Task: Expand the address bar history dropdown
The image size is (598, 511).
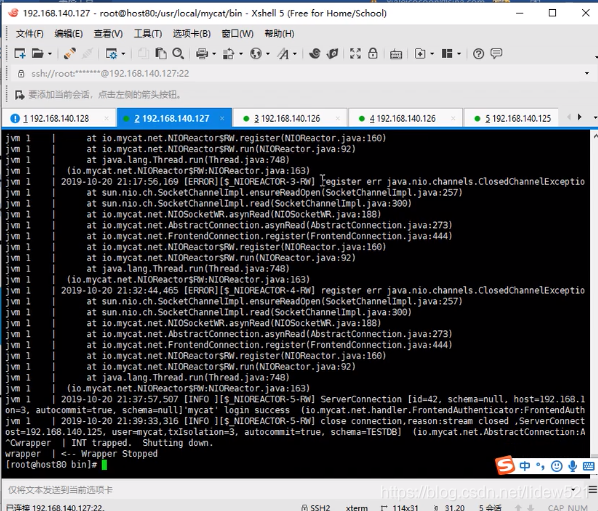Action: 587,73
